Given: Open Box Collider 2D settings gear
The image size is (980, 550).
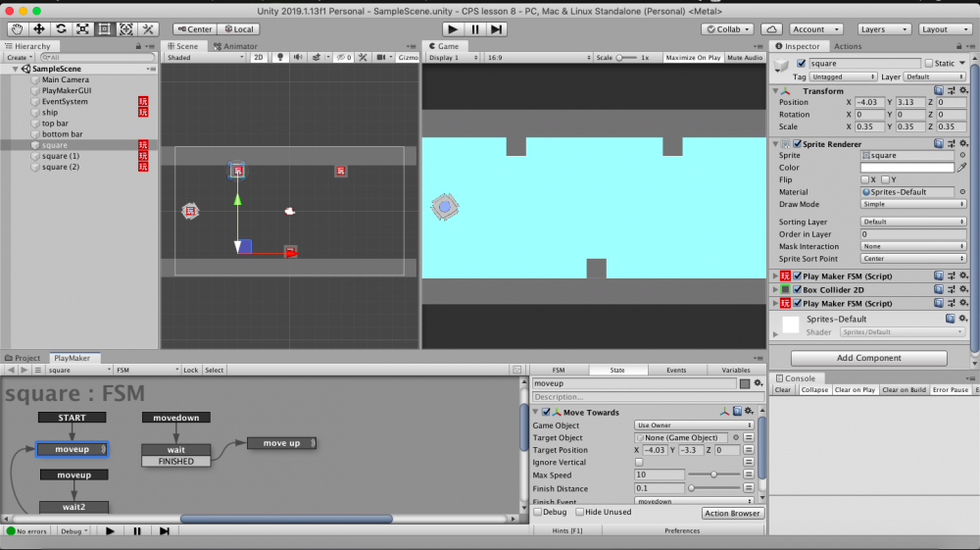Looking at the screenshot, I should tap(963, 289).
